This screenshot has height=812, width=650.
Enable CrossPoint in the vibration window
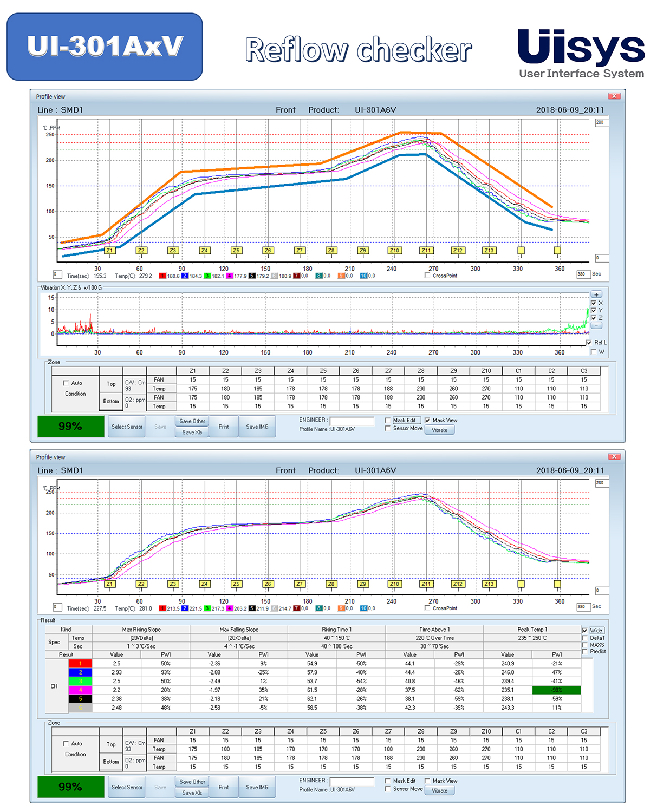tap(428, 276)
